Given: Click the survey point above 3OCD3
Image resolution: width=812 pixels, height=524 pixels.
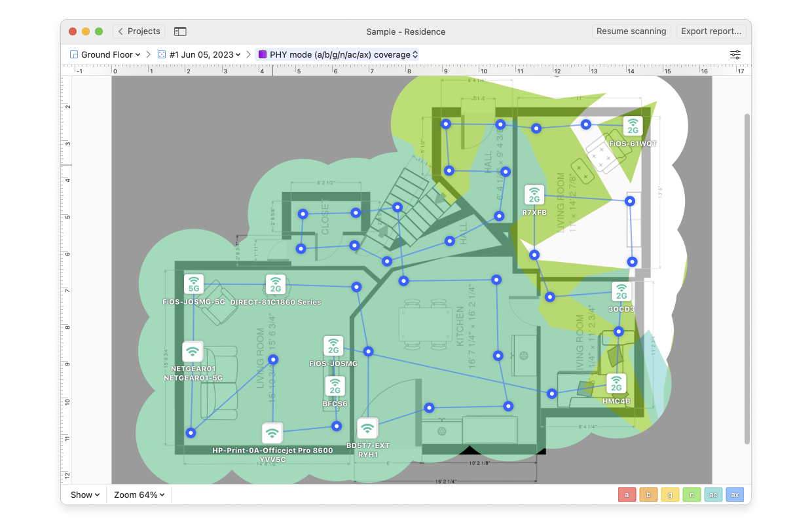Looking at the screenshot, I should click(x=632, y=261).
